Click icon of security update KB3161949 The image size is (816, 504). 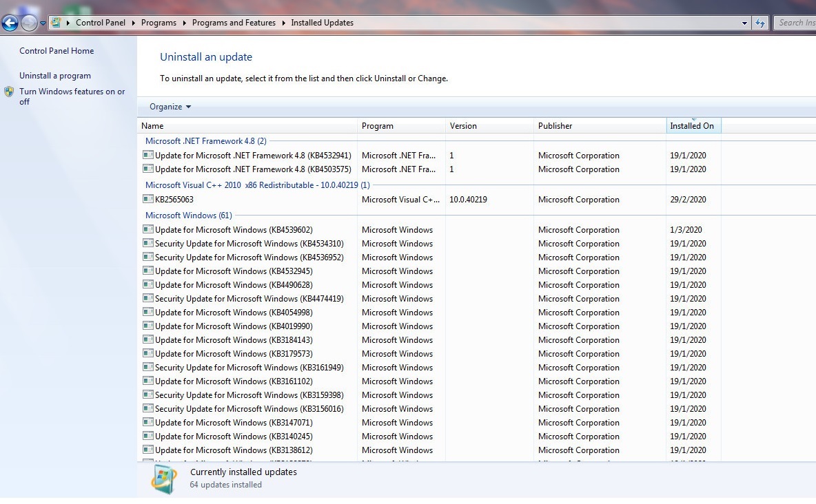click(147, 367)
